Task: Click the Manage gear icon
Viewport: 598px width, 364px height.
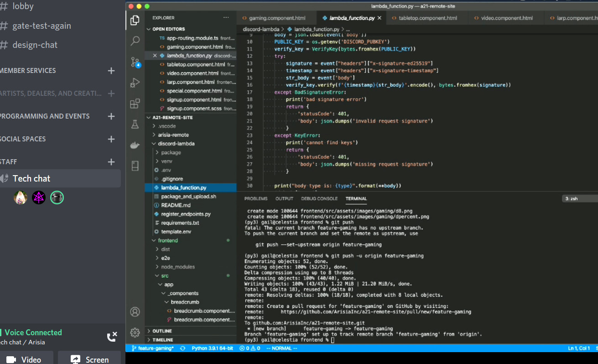Action: (x=135, y=332)
